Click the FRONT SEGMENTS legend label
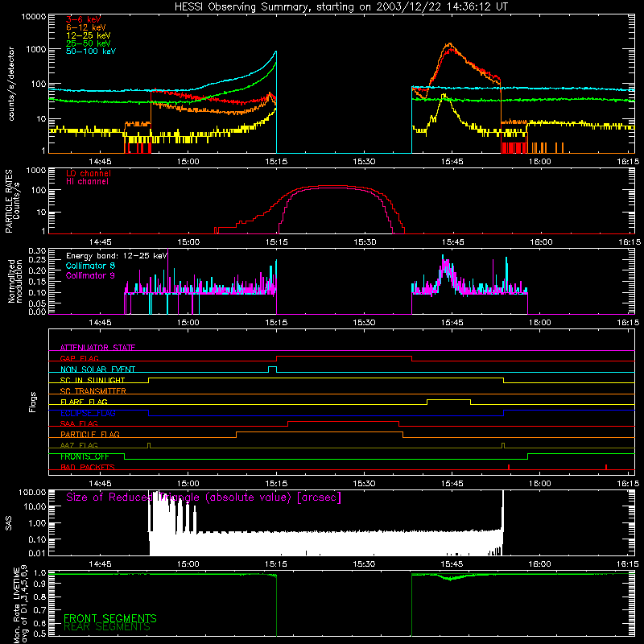 (x=110, y=618)
